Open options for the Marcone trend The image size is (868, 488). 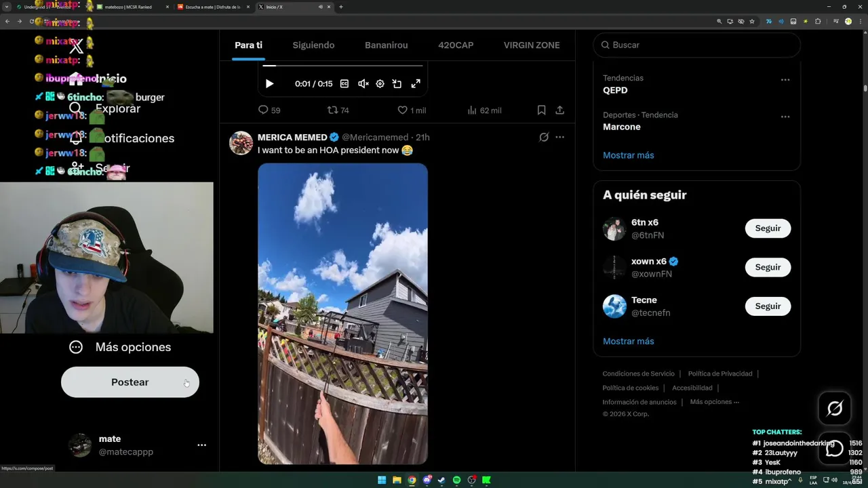[785, 116]
